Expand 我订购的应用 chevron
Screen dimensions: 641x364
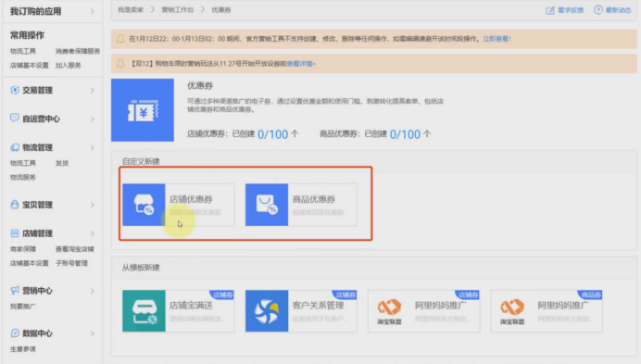[x=92, y=11]
